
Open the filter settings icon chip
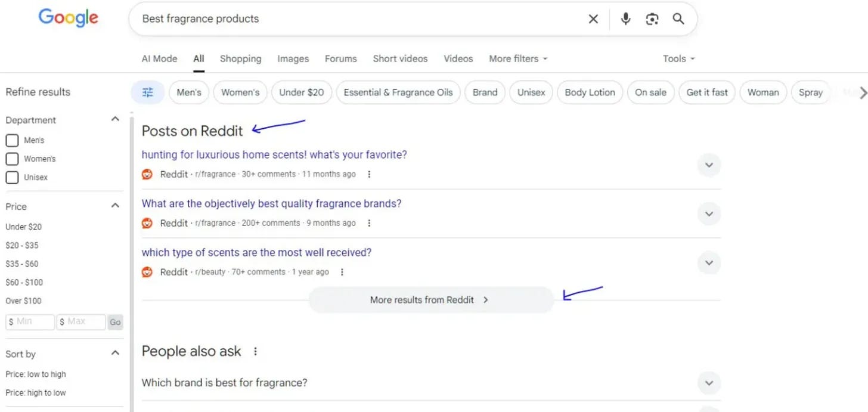pos(148,92)
